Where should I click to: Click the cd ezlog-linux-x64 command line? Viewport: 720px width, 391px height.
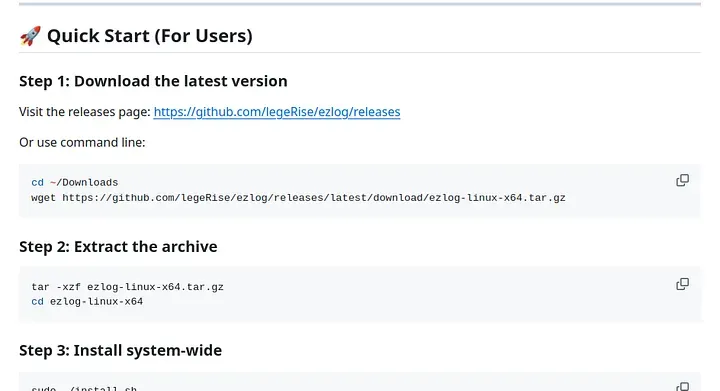pyautogui.click(x=87, y=302)
